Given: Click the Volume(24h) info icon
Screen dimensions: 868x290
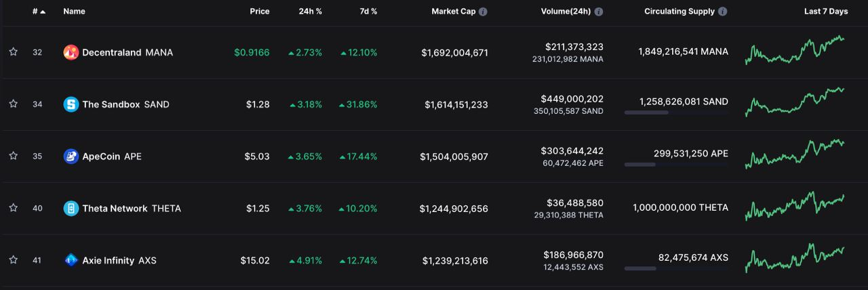Looking at the screenshot, I should [599, 12].
